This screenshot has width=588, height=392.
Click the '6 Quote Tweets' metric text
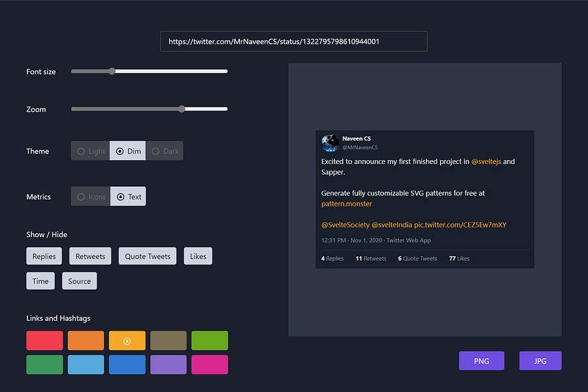click(417, 259)
